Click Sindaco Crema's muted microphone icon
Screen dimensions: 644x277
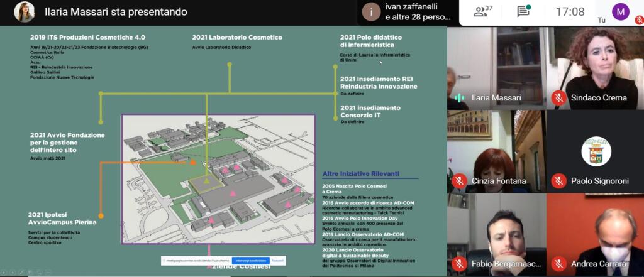pos(558,97)
